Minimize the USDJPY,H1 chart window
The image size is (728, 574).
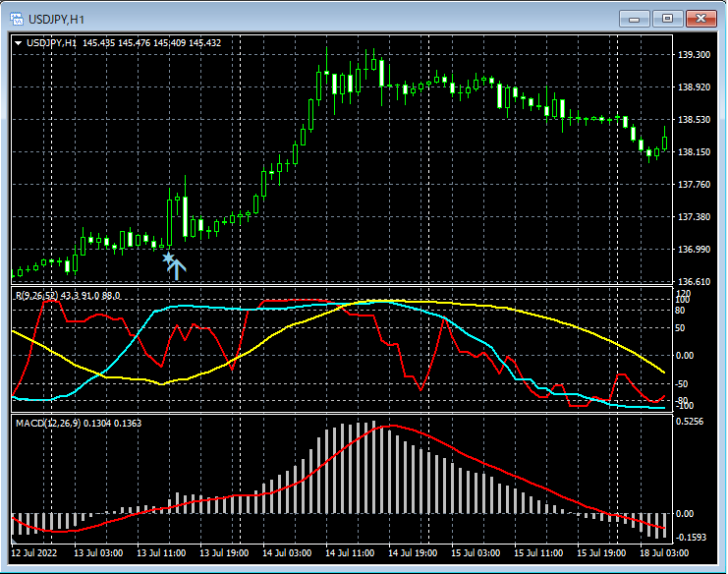(x=635, y=18)
